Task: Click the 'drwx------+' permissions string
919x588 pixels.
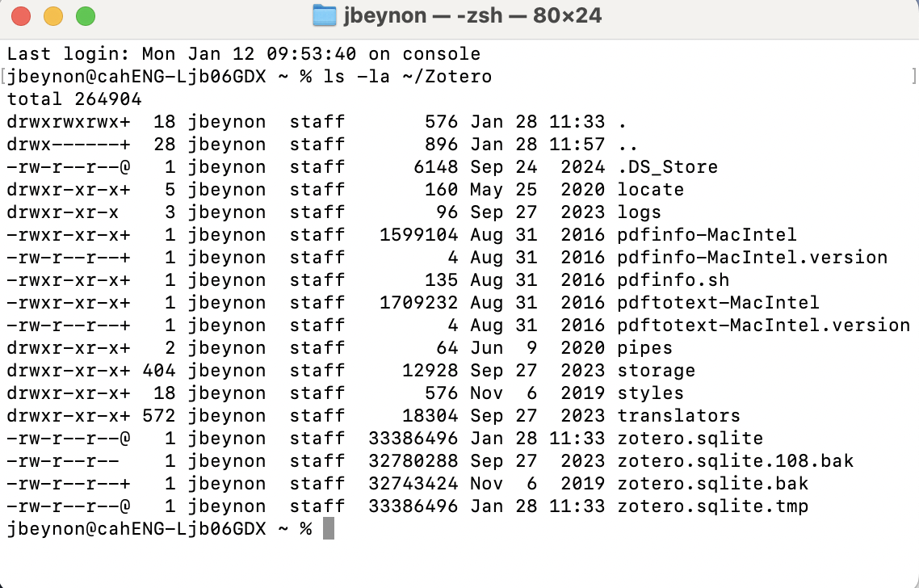Action: pyautogui.click(x=69, y=145)
